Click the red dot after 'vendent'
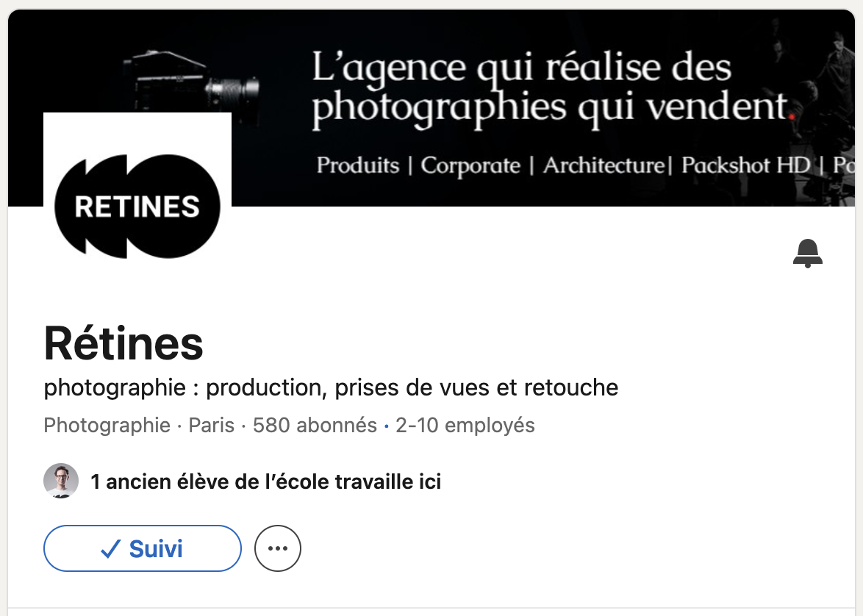This screenshot has width=863, height=616. click(791, 115)
